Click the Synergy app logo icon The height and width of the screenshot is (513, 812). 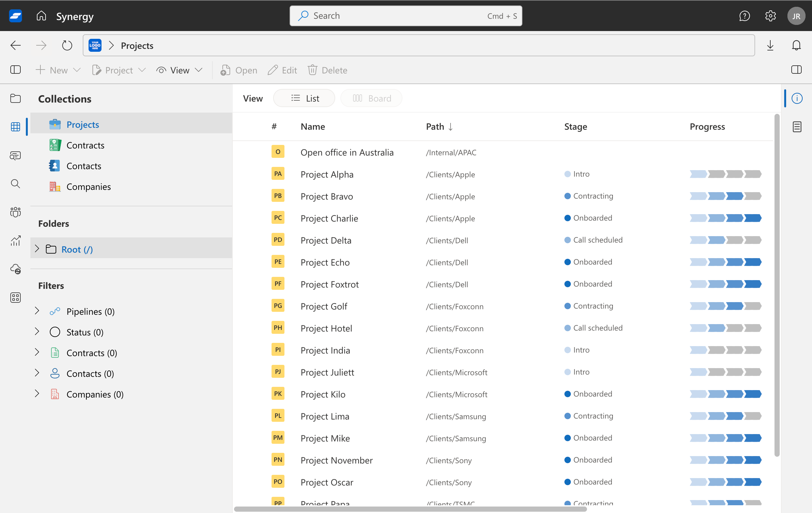pos(16,16)
